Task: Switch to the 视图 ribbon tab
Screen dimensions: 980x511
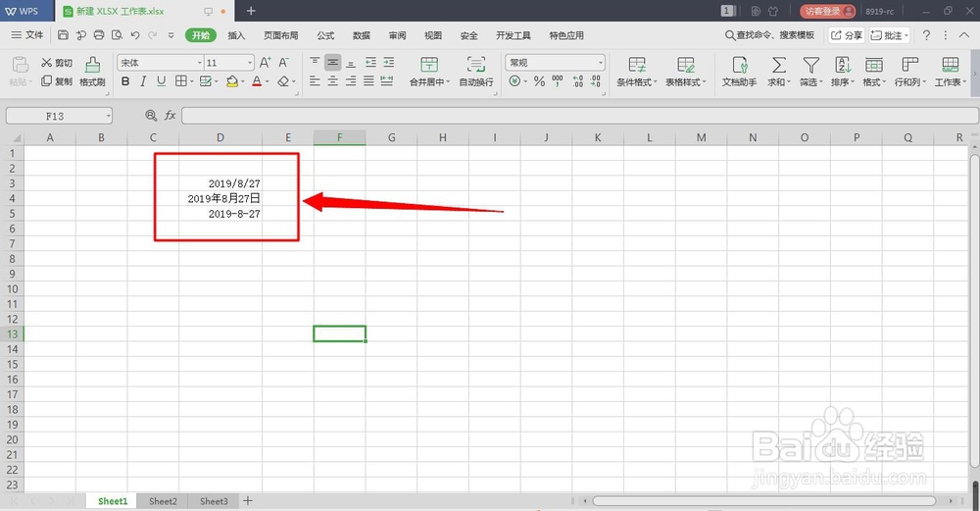Action: pos(433,35)
